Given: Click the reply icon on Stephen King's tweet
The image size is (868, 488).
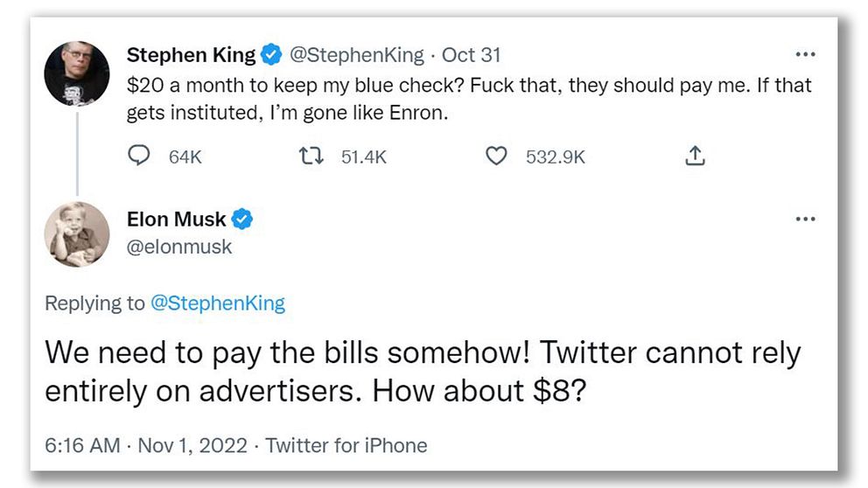Looking at the screenshot, I should (x=139, y=157).
